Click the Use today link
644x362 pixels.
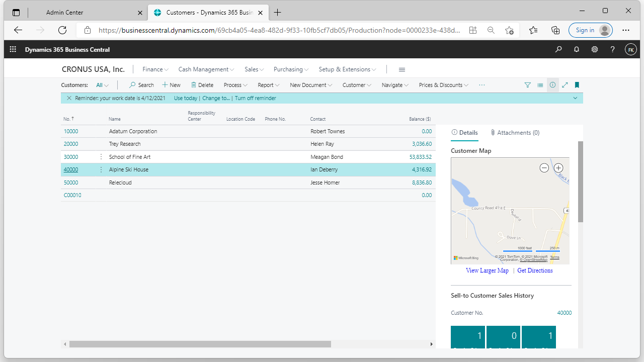coord(186,98)
